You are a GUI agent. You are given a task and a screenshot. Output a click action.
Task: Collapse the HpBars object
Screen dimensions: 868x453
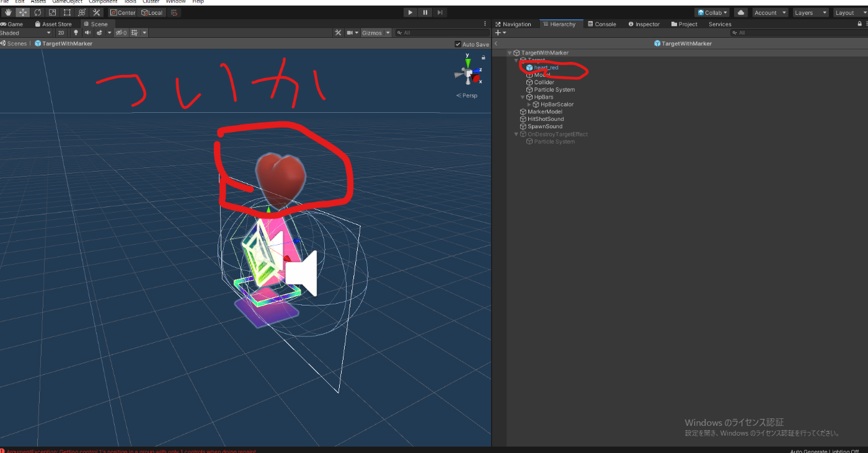pyautogui.click(x=522, y=97)
